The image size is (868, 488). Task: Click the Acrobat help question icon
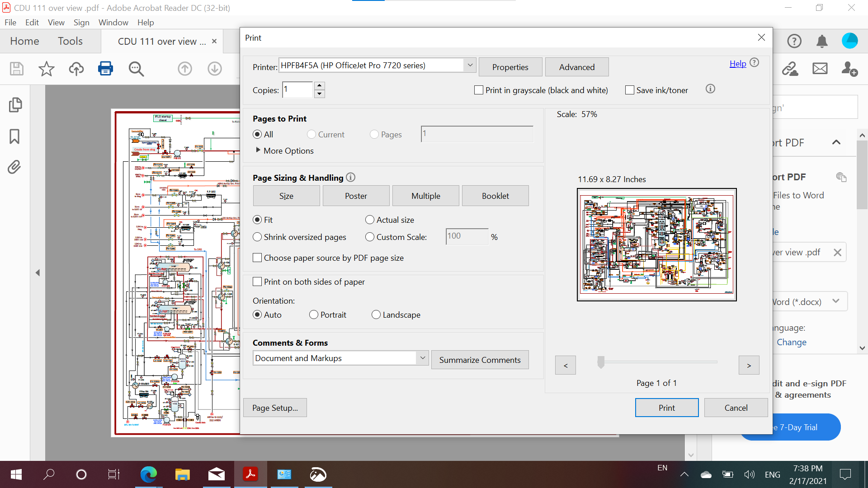[x=794, y=41]
